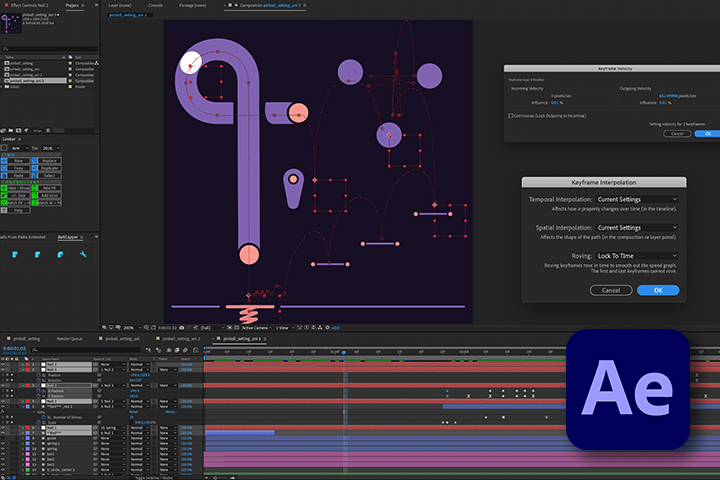Image resolution: width=720 pixels, height=480 pixels.
Task: Click the red label swatch of layer 1
Action: pos(28,364)
